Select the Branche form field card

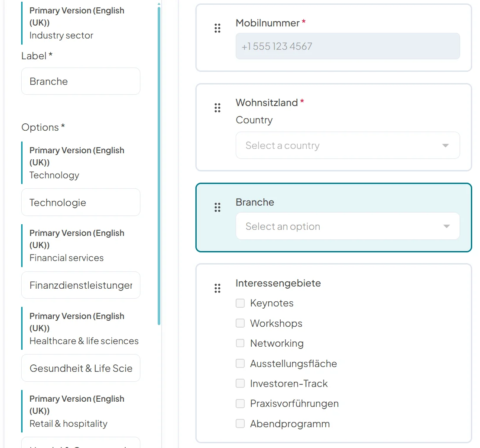click(x=334, y=217)
